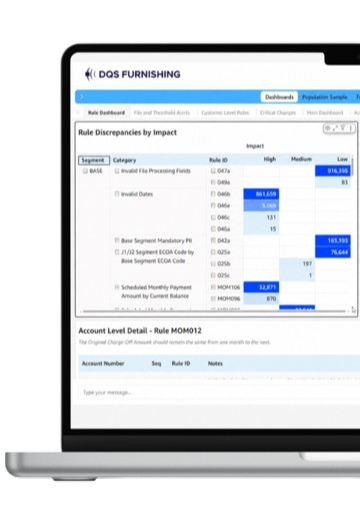Image resolution: width=360 pixels, height=520 pixels.
Task: Click the Account Number column header
Action: pyautogui.click(x=103, y=363)
